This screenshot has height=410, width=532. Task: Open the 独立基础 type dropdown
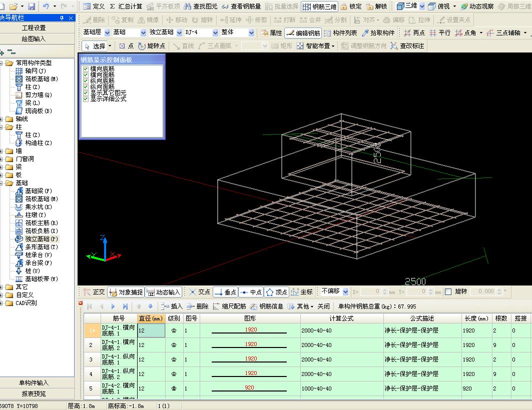click(179, 33)
